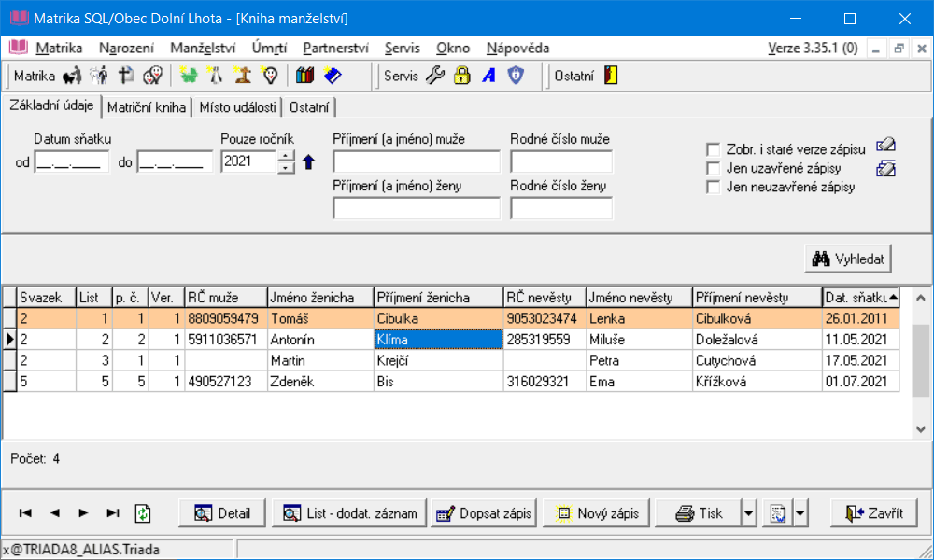Open the colored books icon in toolbar

[304, 77]
